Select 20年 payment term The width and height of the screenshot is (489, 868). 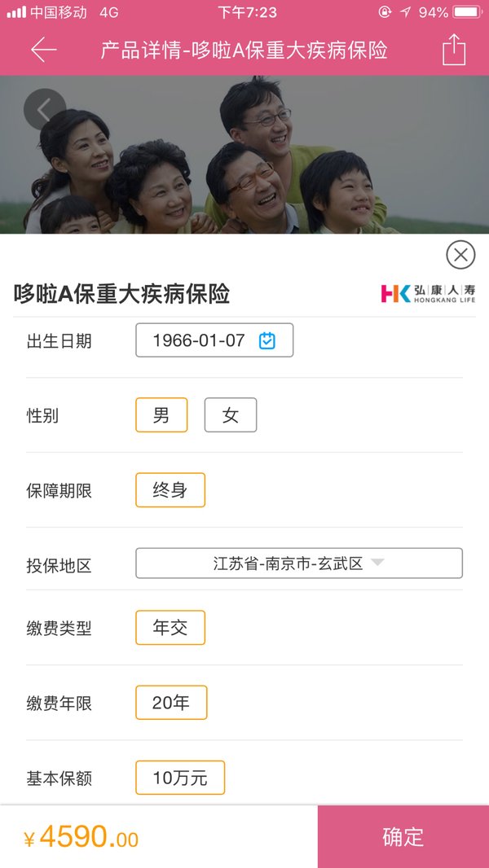pos(171,703)
